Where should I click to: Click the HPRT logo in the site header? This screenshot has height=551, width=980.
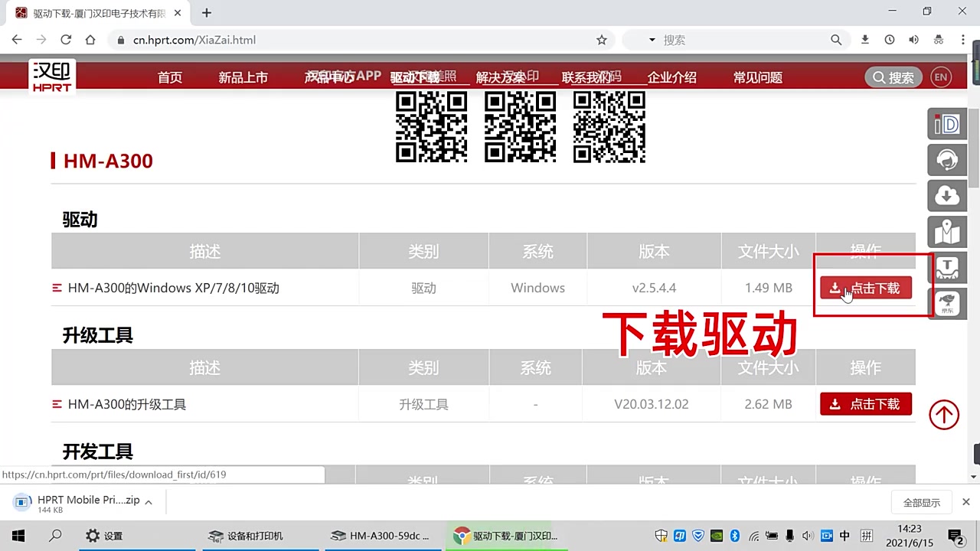[52, 77]
